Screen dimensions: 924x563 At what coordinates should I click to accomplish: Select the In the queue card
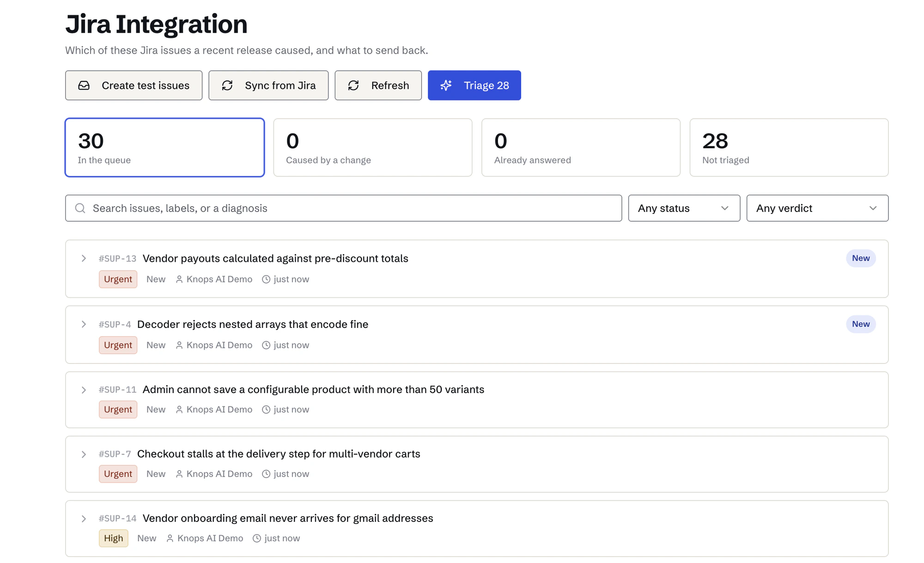[x=165, y=148]
